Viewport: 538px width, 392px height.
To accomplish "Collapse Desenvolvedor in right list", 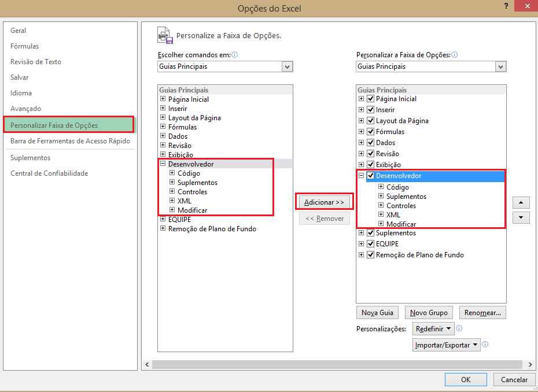I will 362,176.
